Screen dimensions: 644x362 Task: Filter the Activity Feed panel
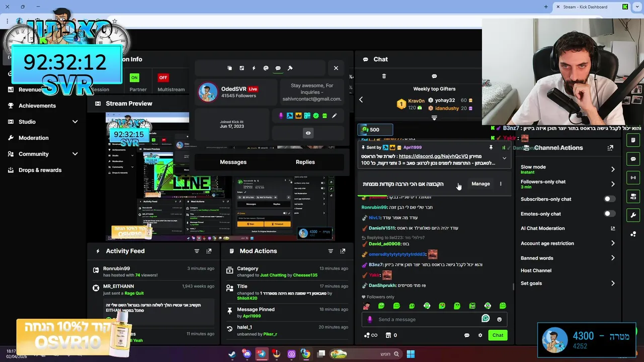(197, 251)
